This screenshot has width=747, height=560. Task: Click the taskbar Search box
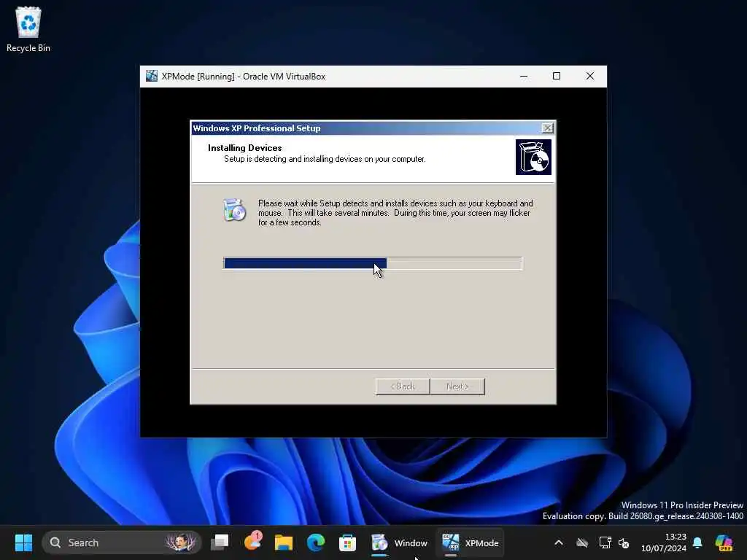click(122, 542)
